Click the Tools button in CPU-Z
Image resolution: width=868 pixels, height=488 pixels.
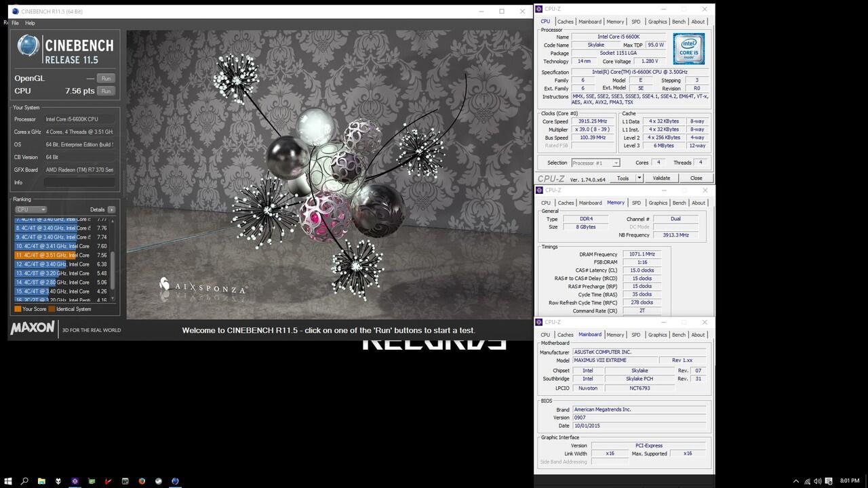tap(623, 178)
